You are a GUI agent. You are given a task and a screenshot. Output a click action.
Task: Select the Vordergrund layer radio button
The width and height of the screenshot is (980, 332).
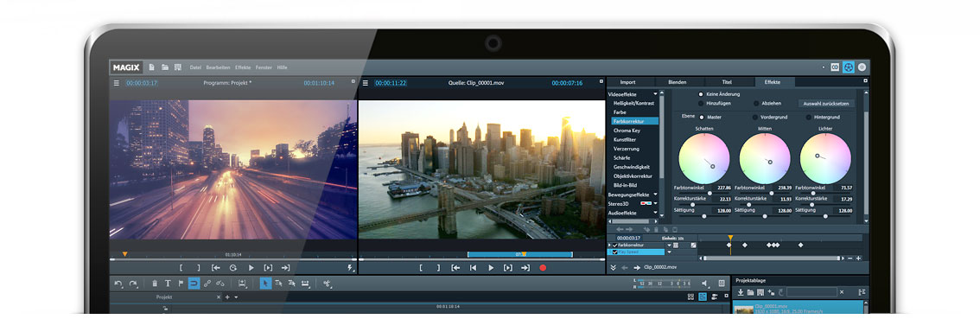755,117
